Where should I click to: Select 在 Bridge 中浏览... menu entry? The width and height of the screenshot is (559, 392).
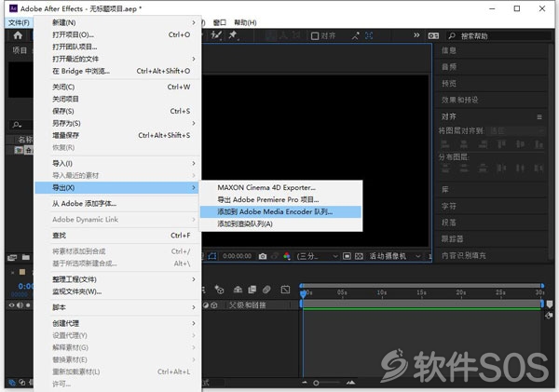pos(117,71)
